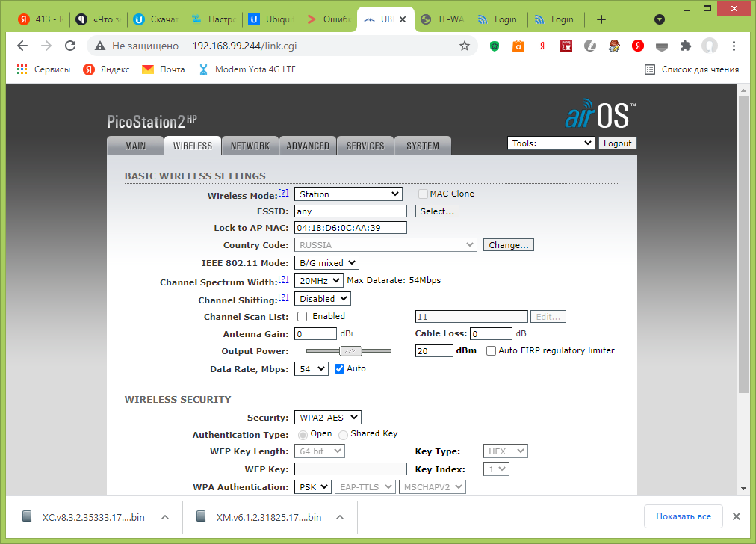The width and height of the screenshot is (756, 544).
Task: Switch to the NETWORK tab
Action: click(250, 146)
